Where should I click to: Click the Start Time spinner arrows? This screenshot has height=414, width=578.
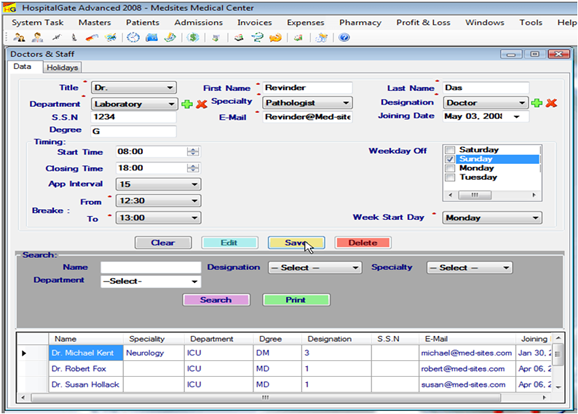click(193, 152)
